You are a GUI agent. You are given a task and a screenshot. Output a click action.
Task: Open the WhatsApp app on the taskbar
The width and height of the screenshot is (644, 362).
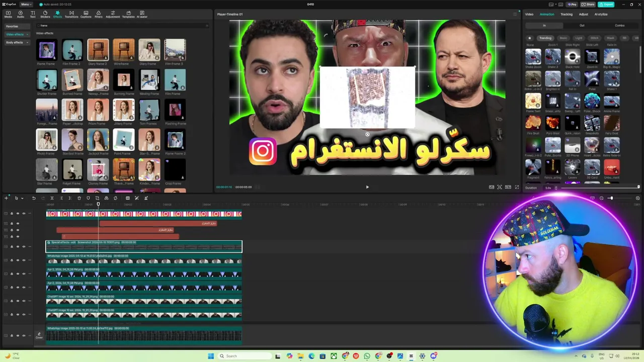367,356
